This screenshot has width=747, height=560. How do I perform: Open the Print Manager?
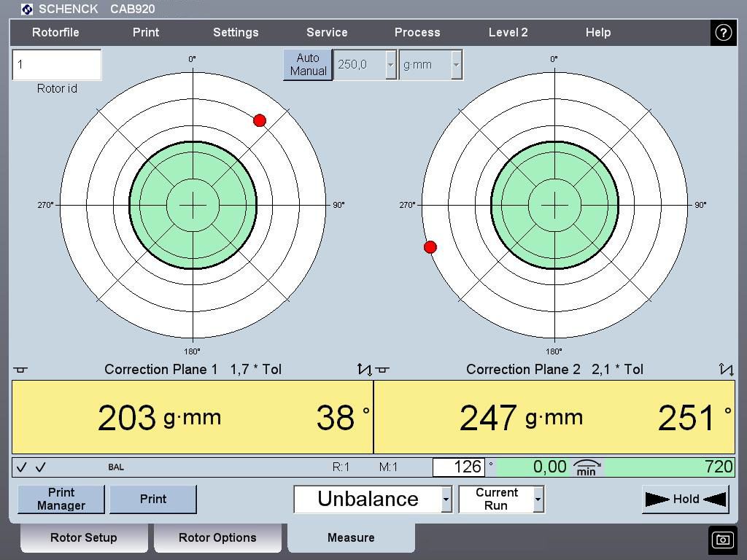pyautogui.click(x=61, y=499)
